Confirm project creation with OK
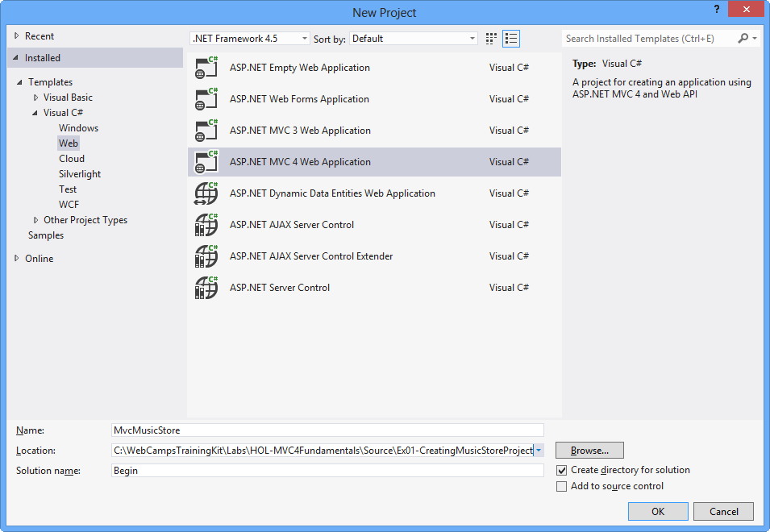Viewport: 770px width, 532px height. click(658, 511)
